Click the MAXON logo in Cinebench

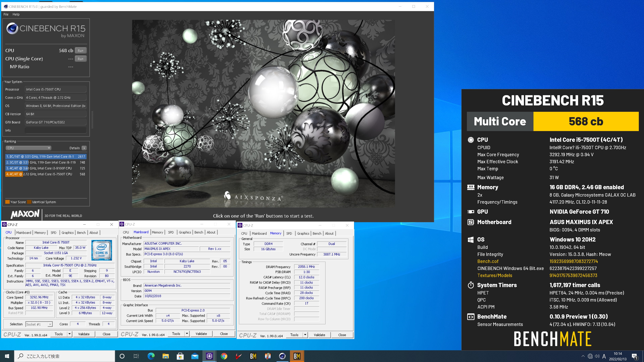(25, 214)
